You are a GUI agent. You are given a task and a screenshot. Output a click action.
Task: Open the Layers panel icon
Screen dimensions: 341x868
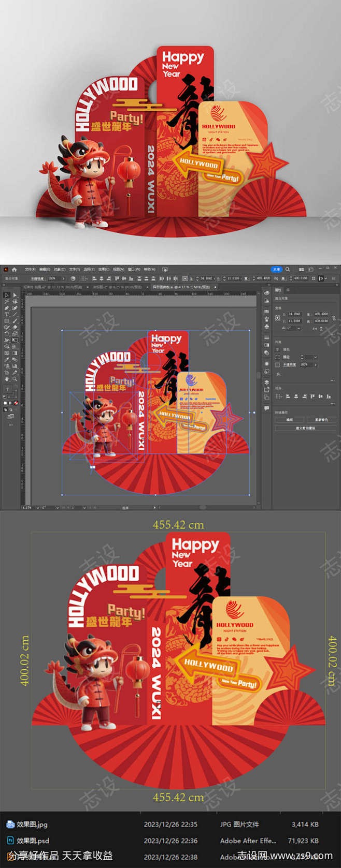[266, 382]
